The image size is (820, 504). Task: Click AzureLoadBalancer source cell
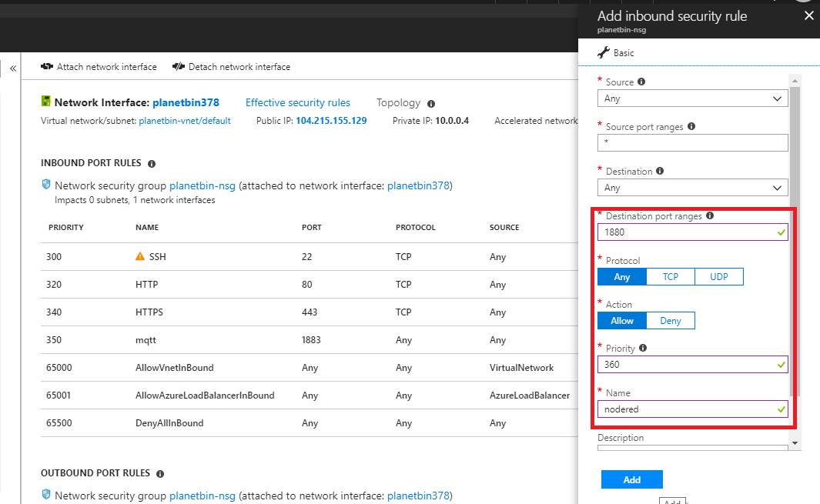(530, 396)
